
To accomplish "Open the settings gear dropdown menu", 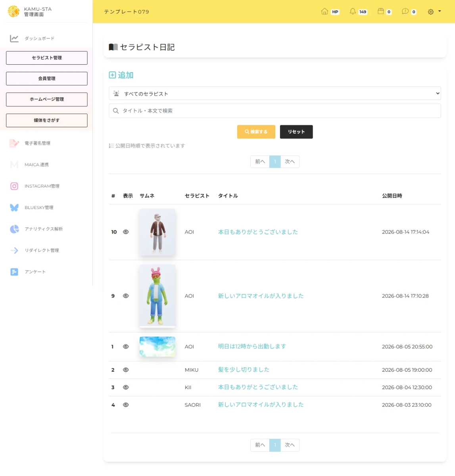I will (x=434, y=12).
